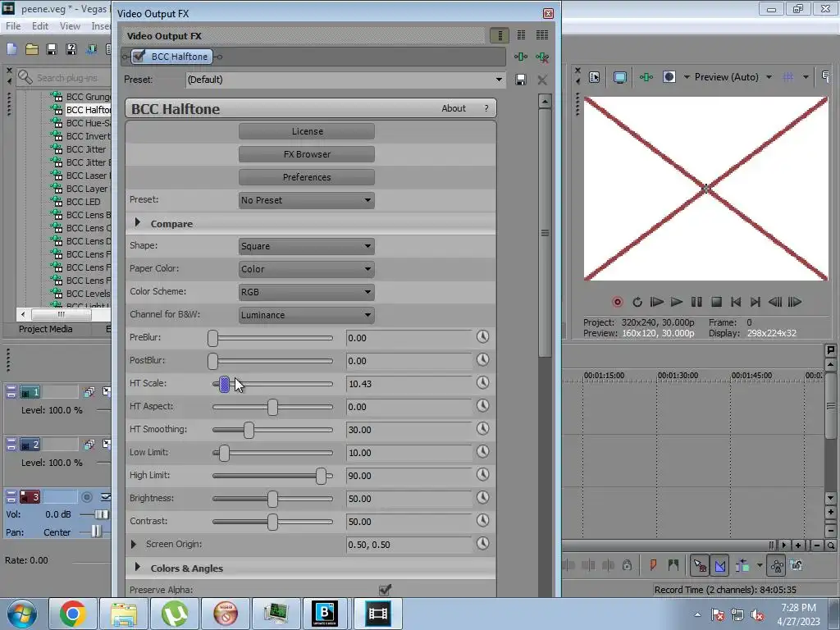Animate PreBlur parameter with clock icon

[x=482, y=336]
